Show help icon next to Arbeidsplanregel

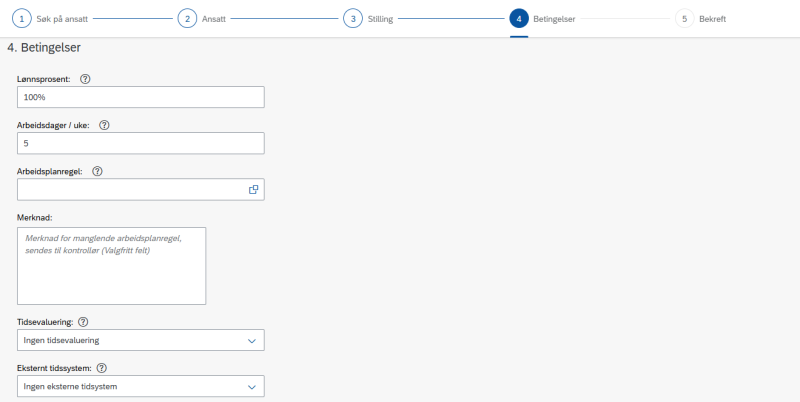click(97, 171)
